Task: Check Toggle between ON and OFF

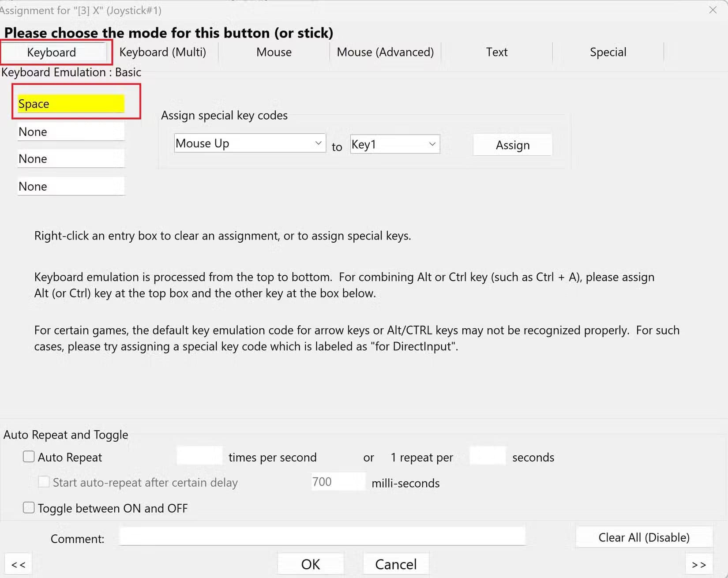Action: click(x=29, y=508)
